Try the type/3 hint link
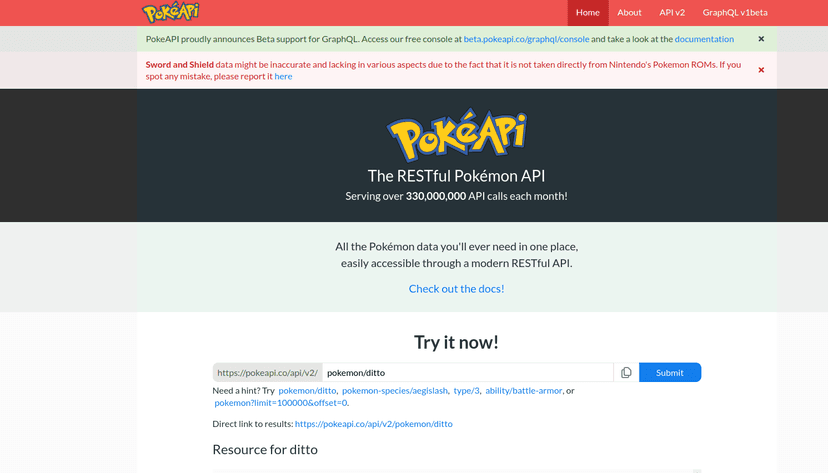This screenshot has height=473, width=828. point(466,391)
